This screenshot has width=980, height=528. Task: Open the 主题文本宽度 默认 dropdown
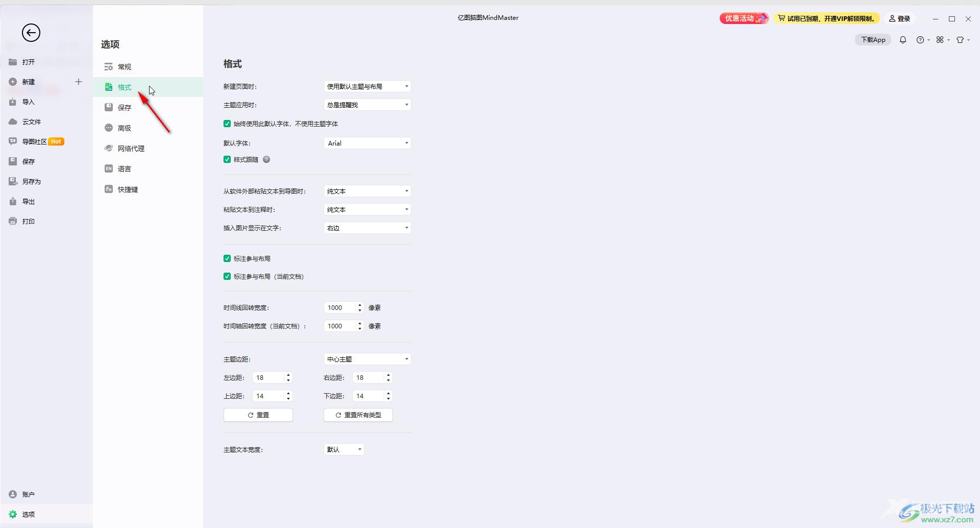pyautogui.click(x=344, y=449)
